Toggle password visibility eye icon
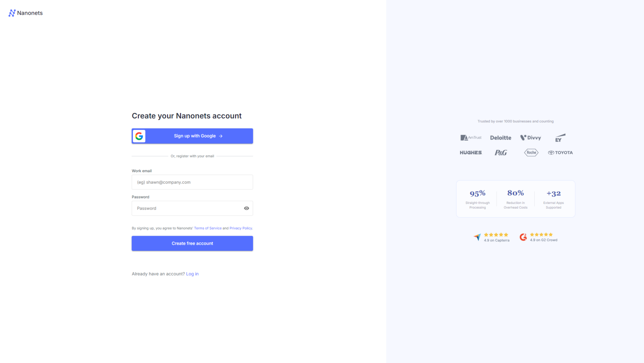644x363 pixels. click(247, 208)
